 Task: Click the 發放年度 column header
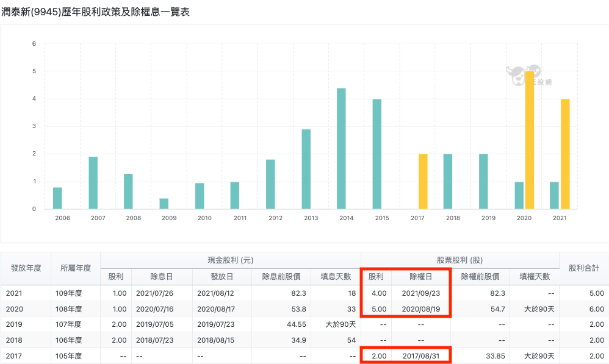click(26, 268)
